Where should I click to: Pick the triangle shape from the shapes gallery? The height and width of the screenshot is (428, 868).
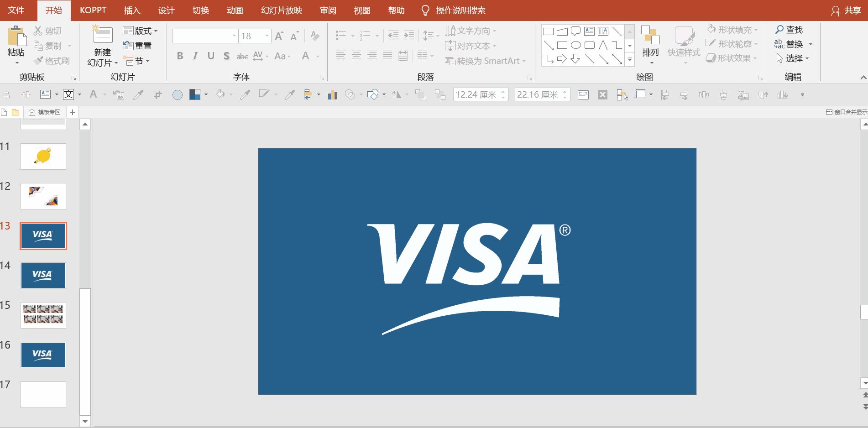click(603, 45)
